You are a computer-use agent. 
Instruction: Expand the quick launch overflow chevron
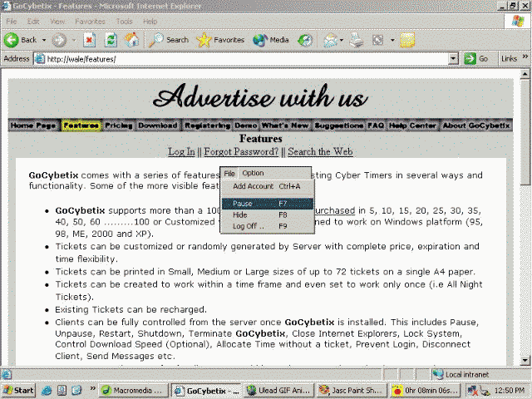tap(92, 388)
